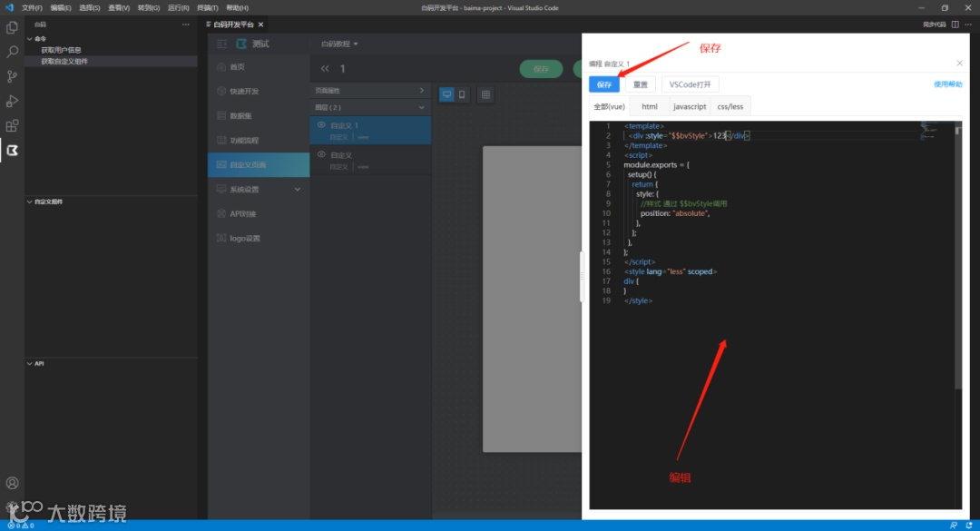Open the 选择(S) menu
The image size is (980, 531).
coord(89,7)
